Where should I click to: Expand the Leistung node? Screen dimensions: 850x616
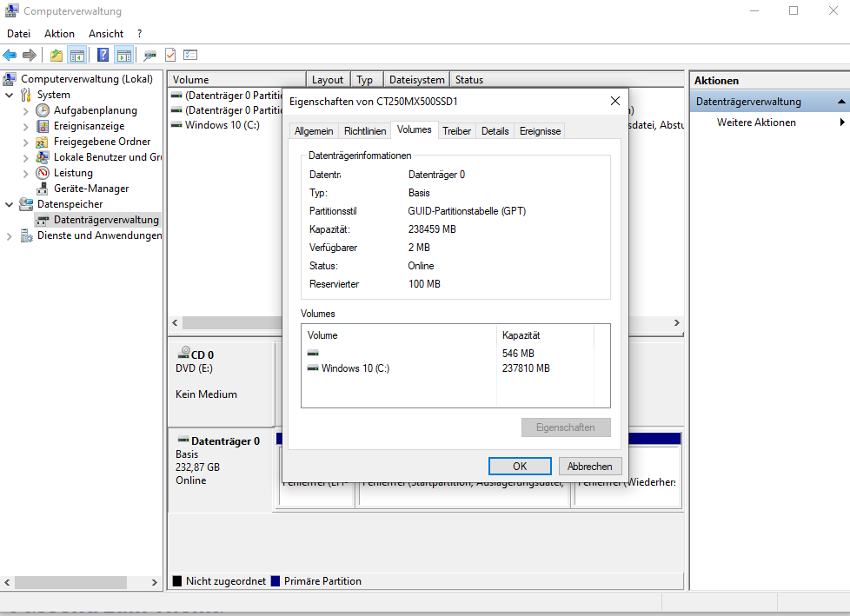(x=25, y=174)
